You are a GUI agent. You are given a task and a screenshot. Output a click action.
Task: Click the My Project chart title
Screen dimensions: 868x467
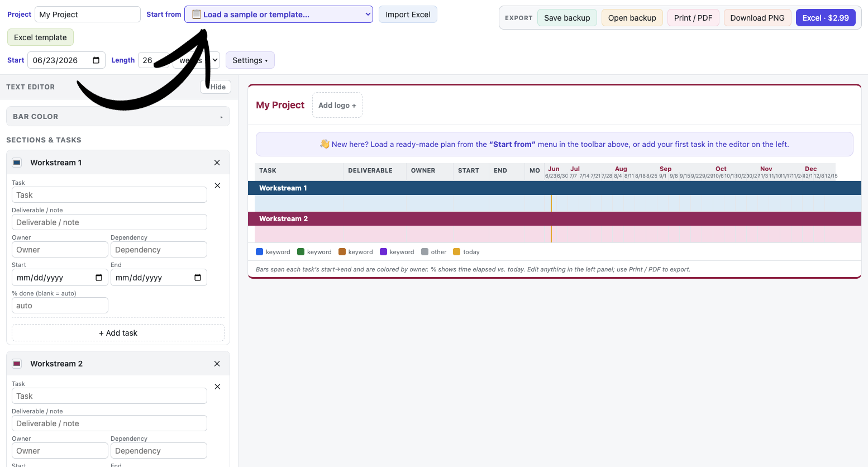tap(280, 105)
